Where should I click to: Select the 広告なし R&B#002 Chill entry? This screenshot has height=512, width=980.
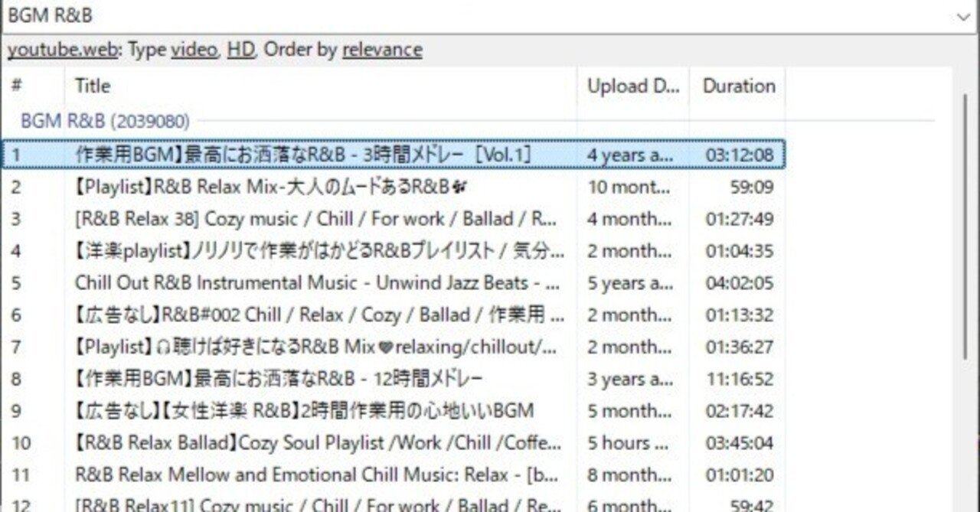306,315
